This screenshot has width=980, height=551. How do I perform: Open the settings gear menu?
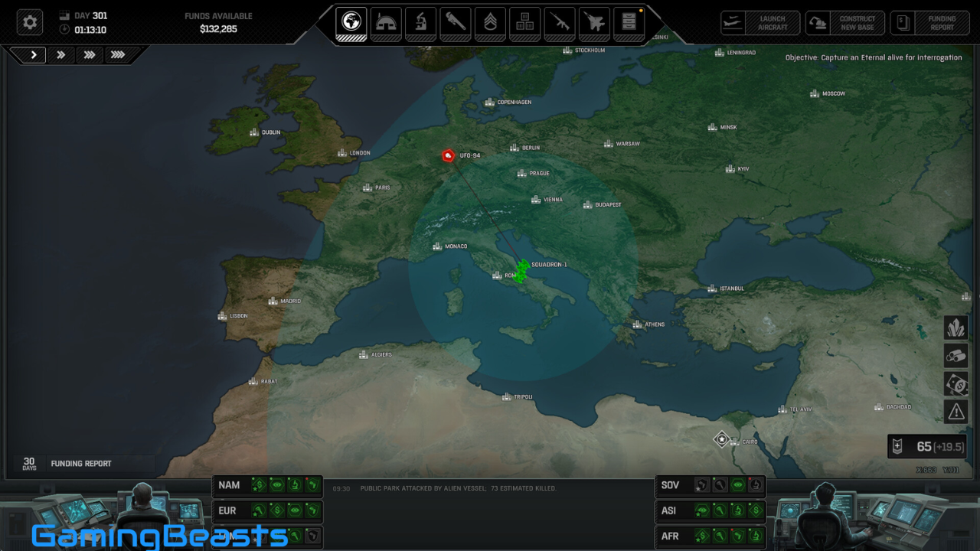(30, 22)
